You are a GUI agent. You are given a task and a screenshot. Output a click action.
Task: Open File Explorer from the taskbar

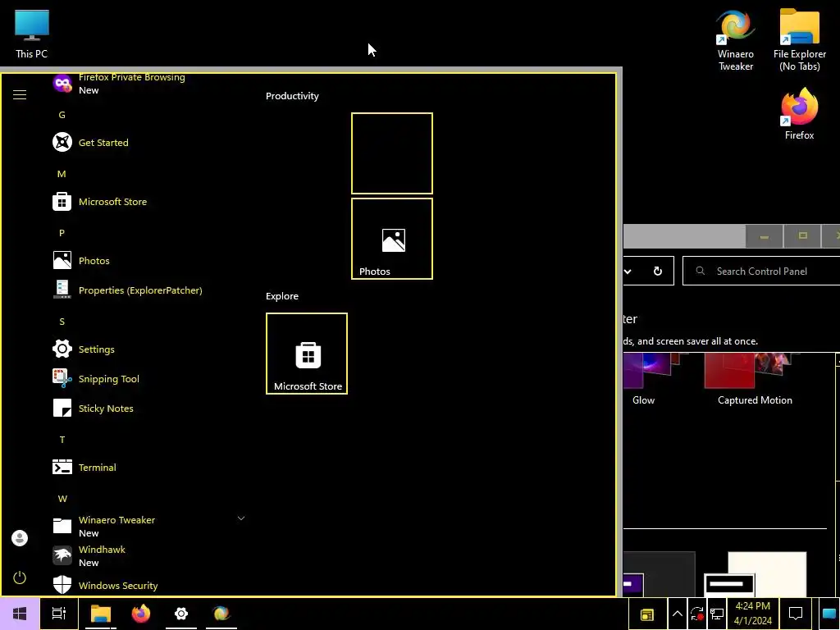pyautogui.click(x=100, y=614)
